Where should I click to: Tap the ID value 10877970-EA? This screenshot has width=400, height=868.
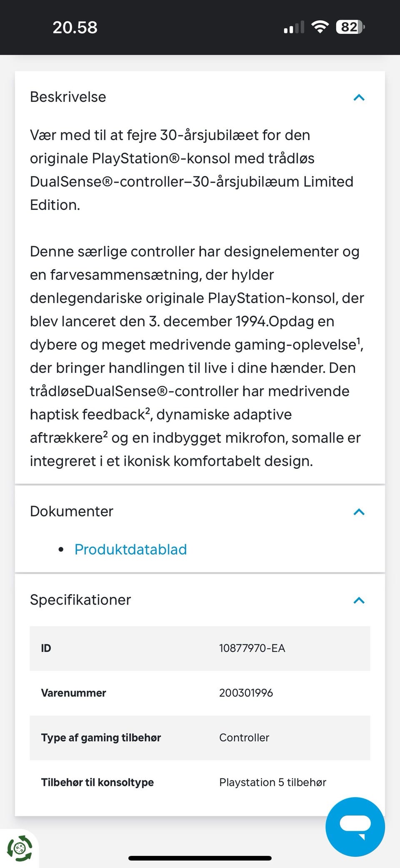tap(252, 648)
